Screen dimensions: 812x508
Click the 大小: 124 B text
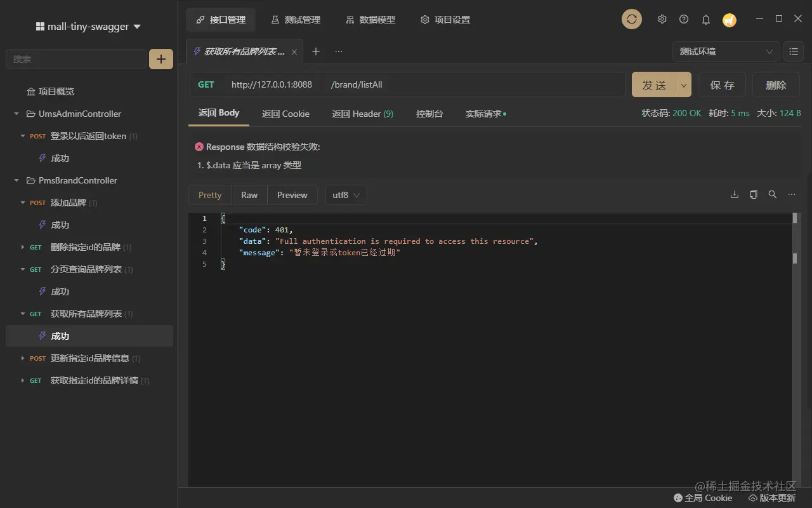[779, 113]
